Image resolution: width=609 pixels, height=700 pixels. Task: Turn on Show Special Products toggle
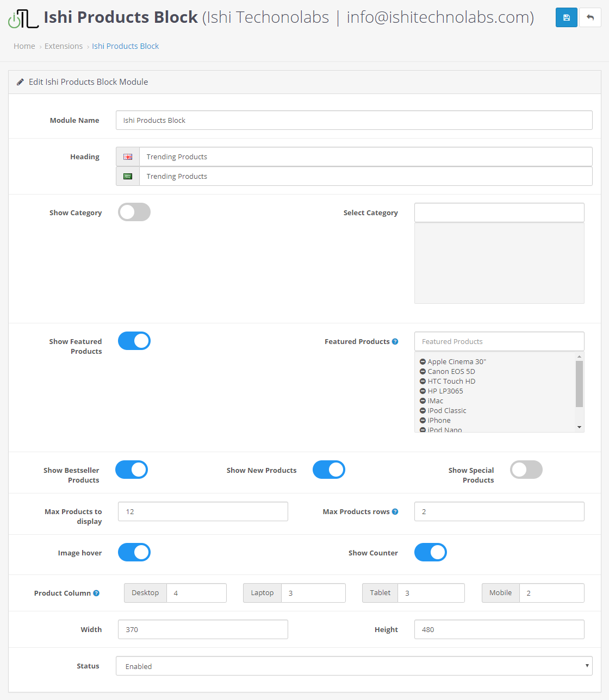click(526, 470)
